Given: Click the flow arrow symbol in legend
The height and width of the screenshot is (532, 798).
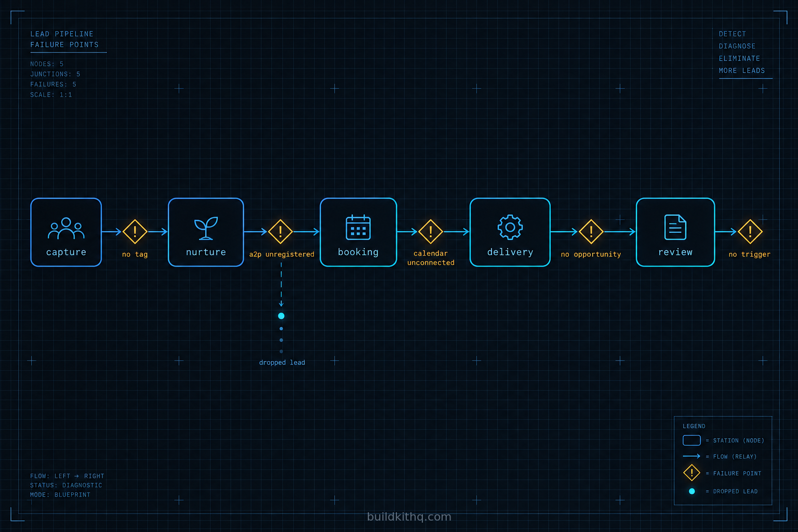Looking at the screenshot, I should [x=691, y=456].
